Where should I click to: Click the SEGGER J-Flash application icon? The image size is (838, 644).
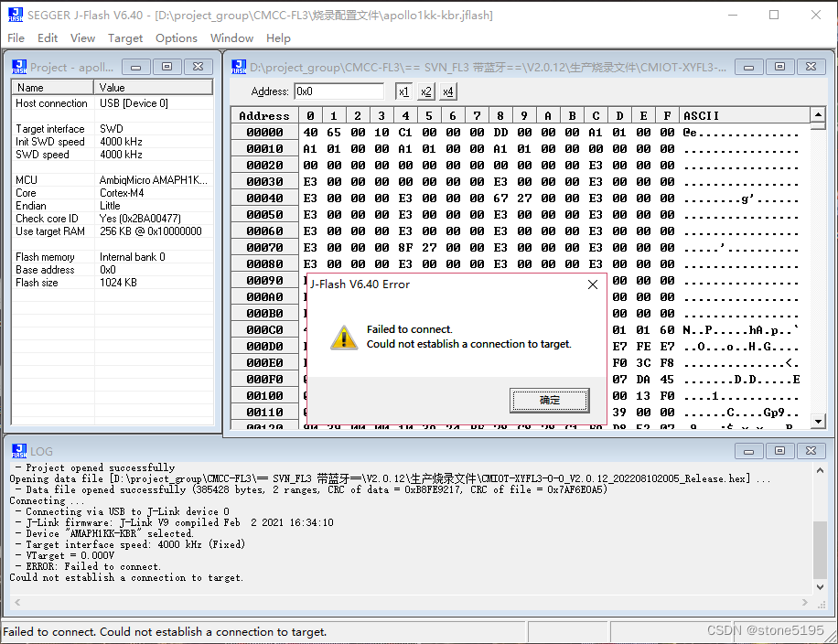pos(16,15)
